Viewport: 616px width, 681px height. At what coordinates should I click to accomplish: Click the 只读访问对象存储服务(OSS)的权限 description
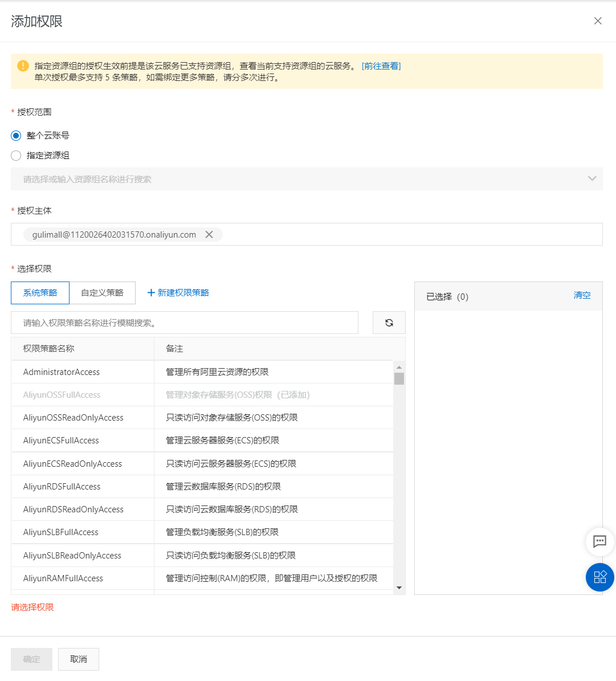(231, 417)
